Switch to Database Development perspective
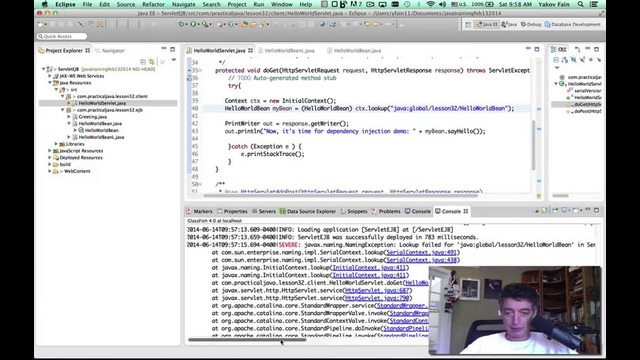640x360 pixels. [573, 24]
